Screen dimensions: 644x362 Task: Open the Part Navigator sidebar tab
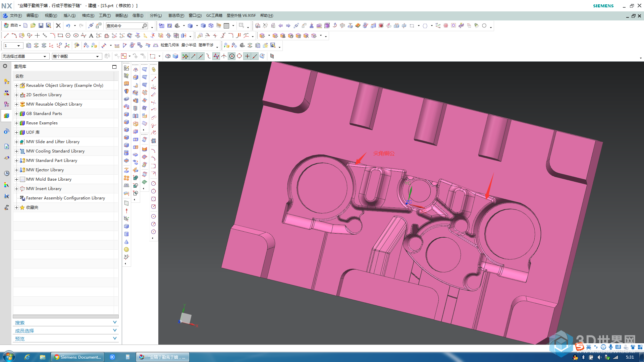pyautogui.click(x=6, y=104)
